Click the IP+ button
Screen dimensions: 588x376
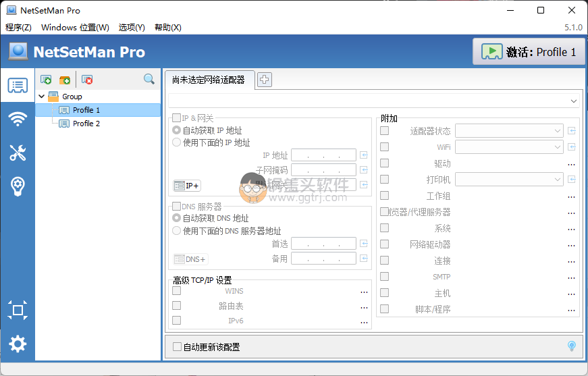[187, 185]
